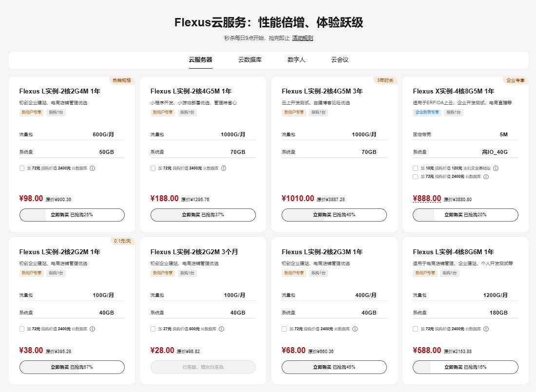536x392 pixels.
Task: Click 限购1台 tag on 4核8G6M card
Action: 450,273
